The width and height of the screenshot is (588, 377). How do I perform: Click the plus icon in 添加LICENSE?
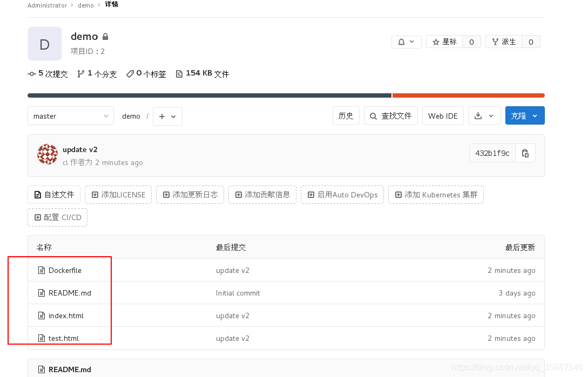[x=95, y=195]
